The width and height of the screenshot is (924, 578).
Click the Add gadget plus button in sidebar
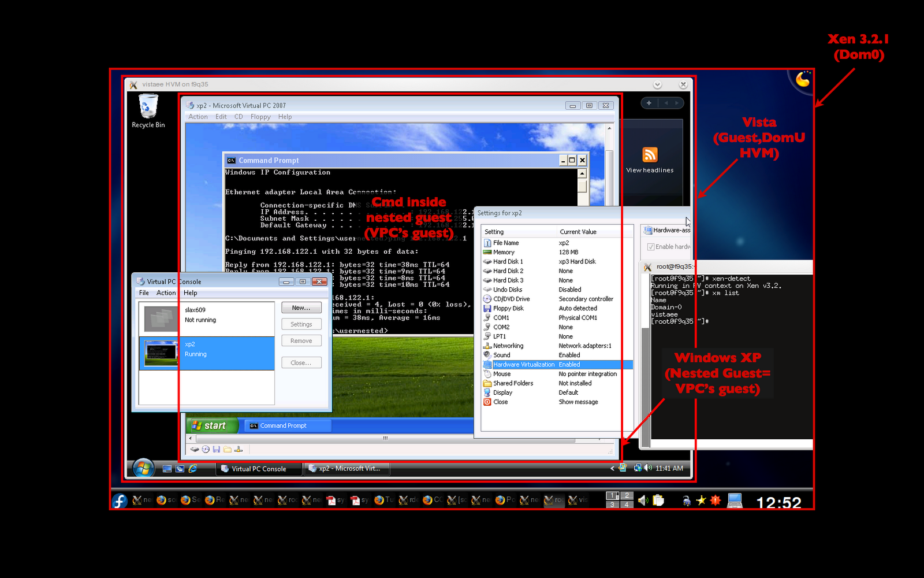pos(649,103)
